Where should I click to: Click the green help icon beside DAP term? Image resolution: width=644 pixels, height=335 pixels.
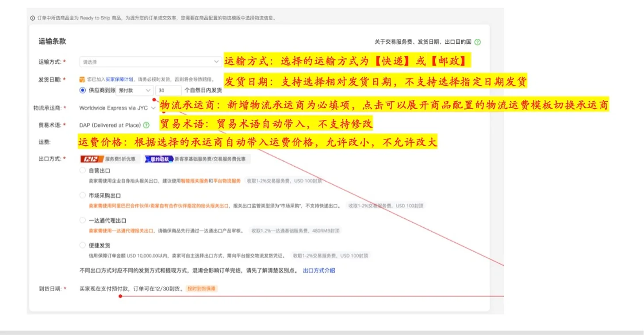click(x=146, y=126)
